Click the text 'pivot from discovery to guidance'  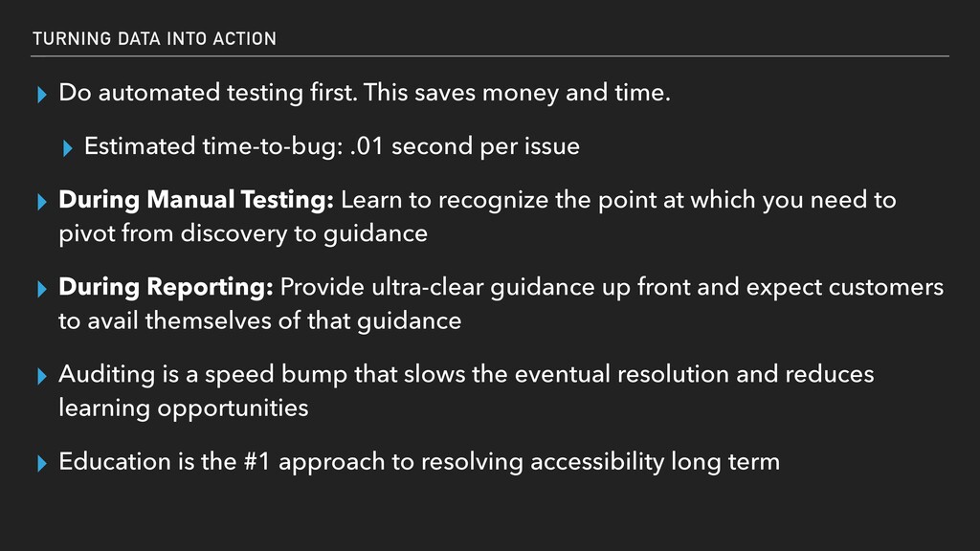click(x=243, y=233)
